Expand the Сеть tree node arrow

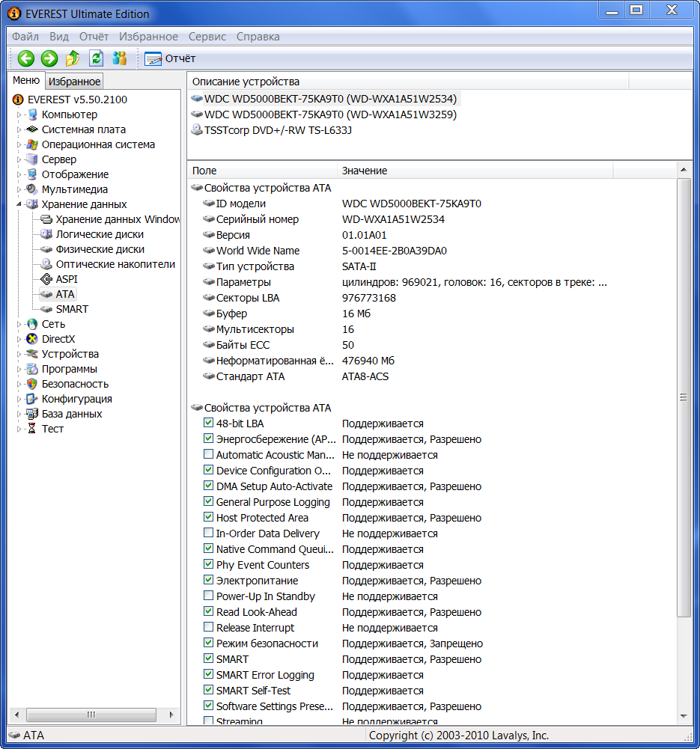tap(19, 324)
